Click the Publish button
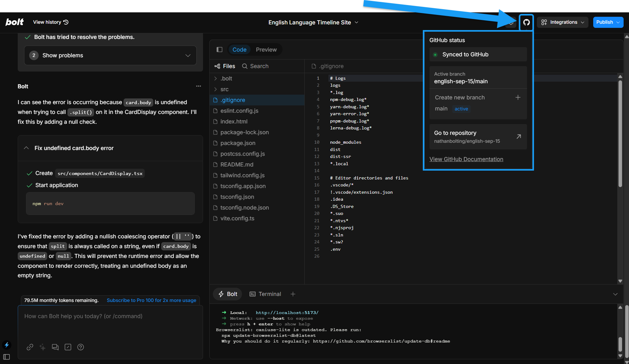Screen dimensions: 629x364 (608, 22)
